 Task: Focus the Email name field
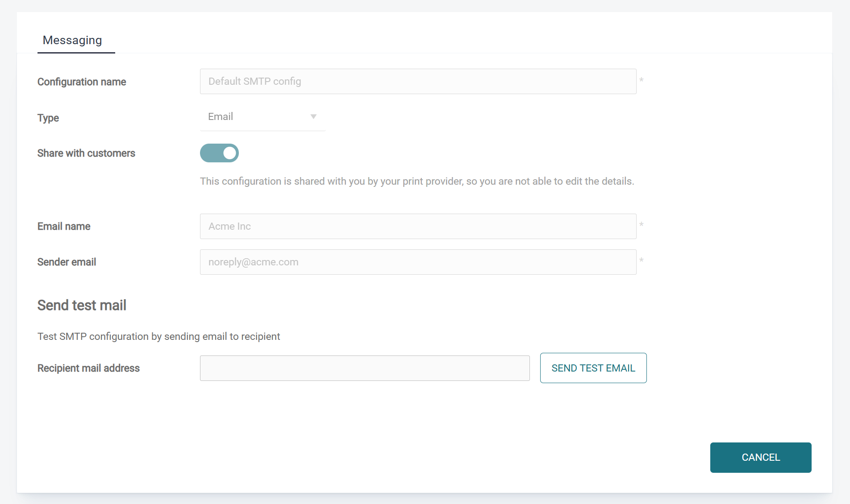(418, 227)
